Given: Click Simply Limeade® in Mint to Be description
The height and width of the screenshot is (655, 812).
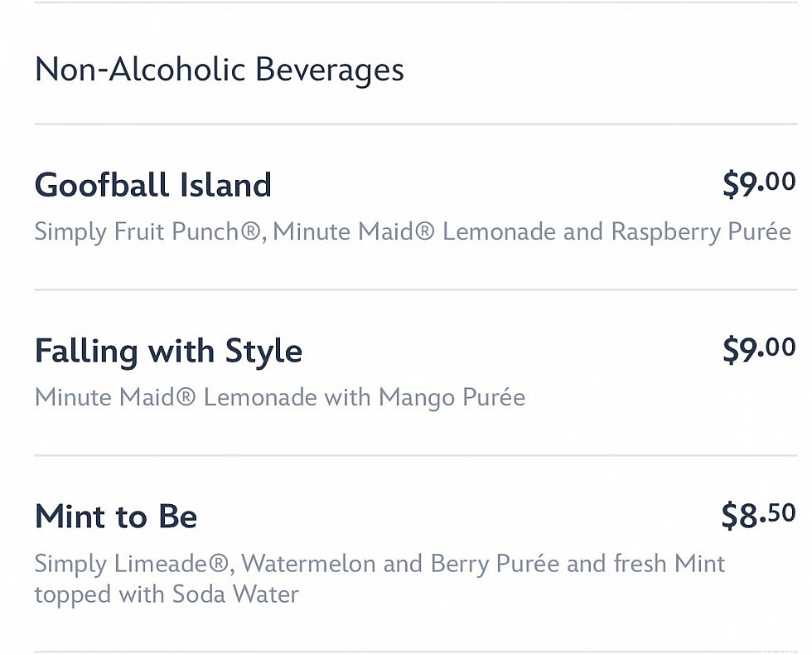Looking at the screenshot, I should coord(133,565).
